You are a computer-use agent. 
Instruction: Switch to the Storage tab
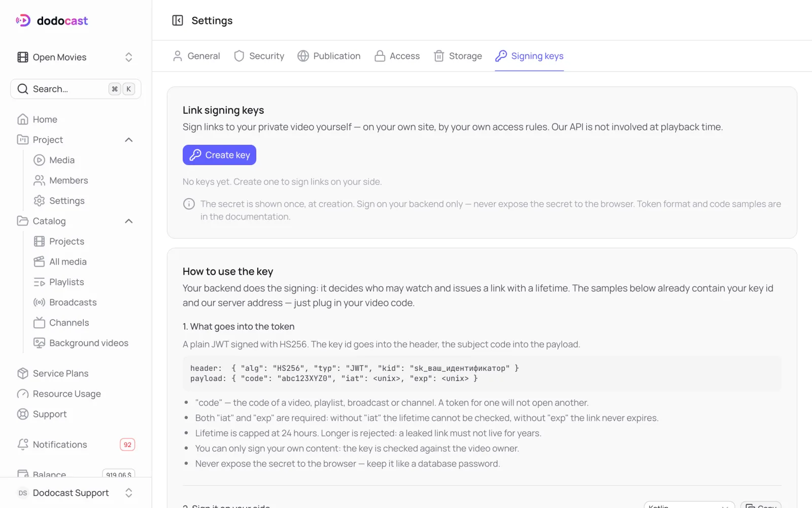tap(458, 56)
